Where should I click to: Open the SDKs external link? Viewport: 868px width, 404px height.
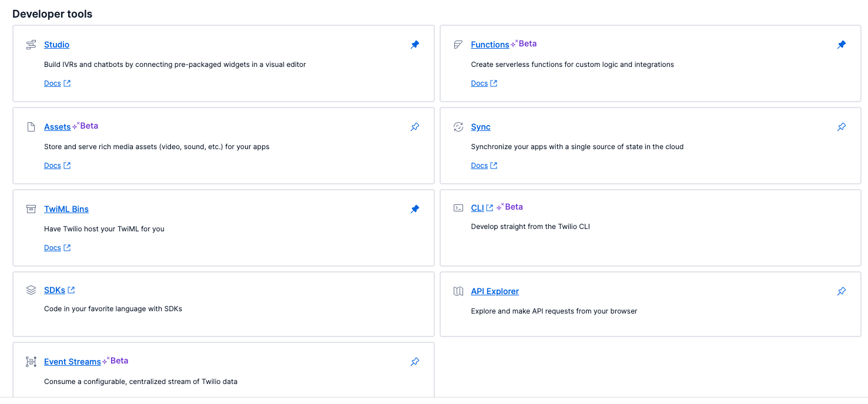coord(59,290)
